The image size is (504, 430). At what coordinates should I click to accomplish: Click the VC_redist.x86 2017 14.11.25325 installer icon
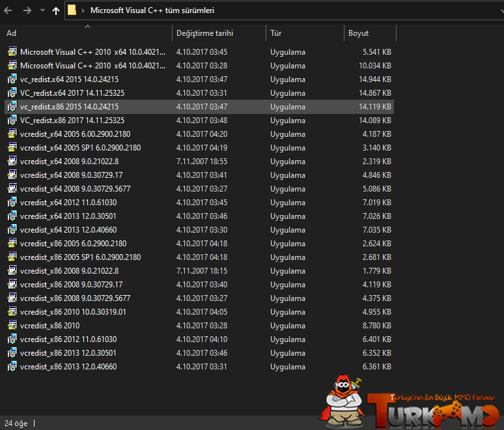pyautogui.click(x=12, y=121)
